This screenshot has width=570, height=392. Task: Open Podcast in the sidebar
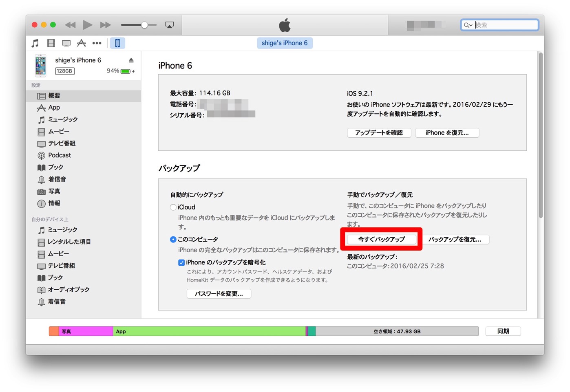[84, 155]
